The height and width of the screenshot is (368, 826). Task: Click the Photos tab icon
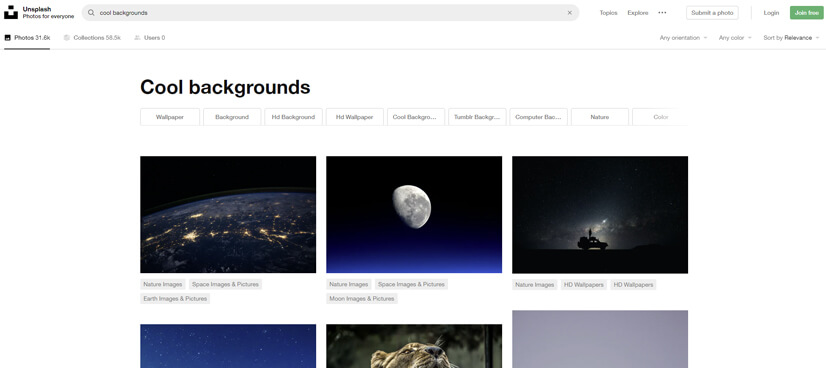coord(7,38)
